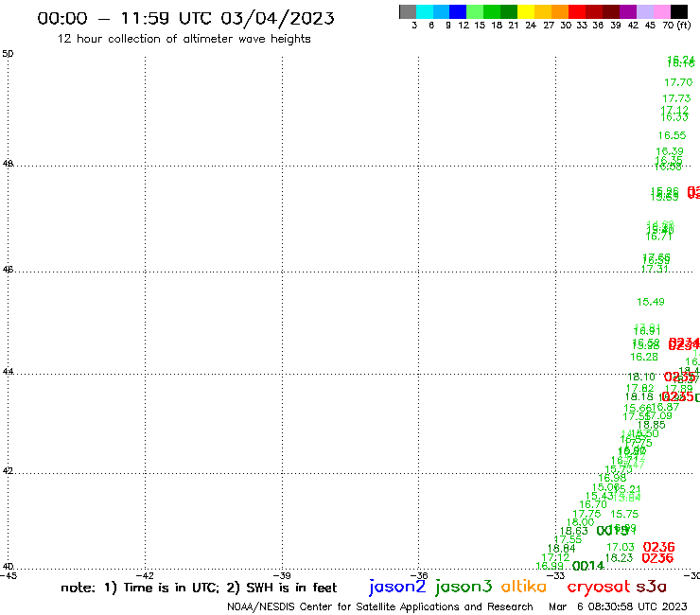The image size is (700, 615).
Task: Click the wave height value '16.99'
Action: click(549, 567)
